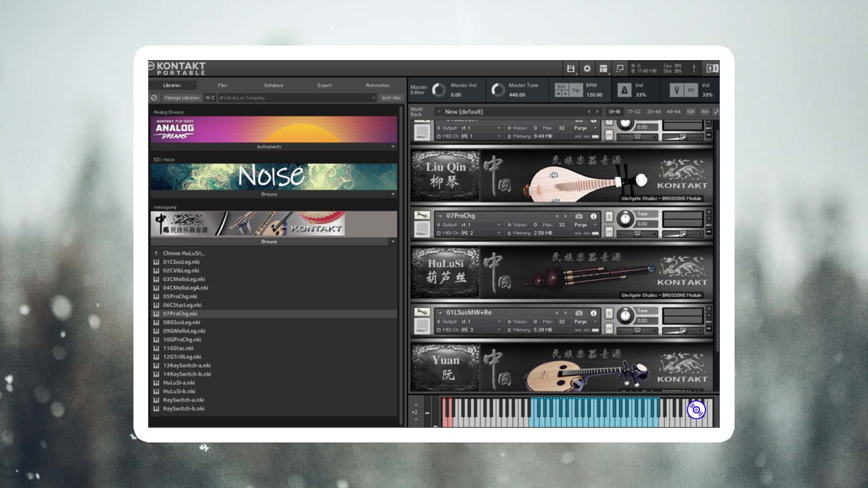Screen dimensions: 868x488
Task: Click the exclamation panic button
Action: pos(693,68)
